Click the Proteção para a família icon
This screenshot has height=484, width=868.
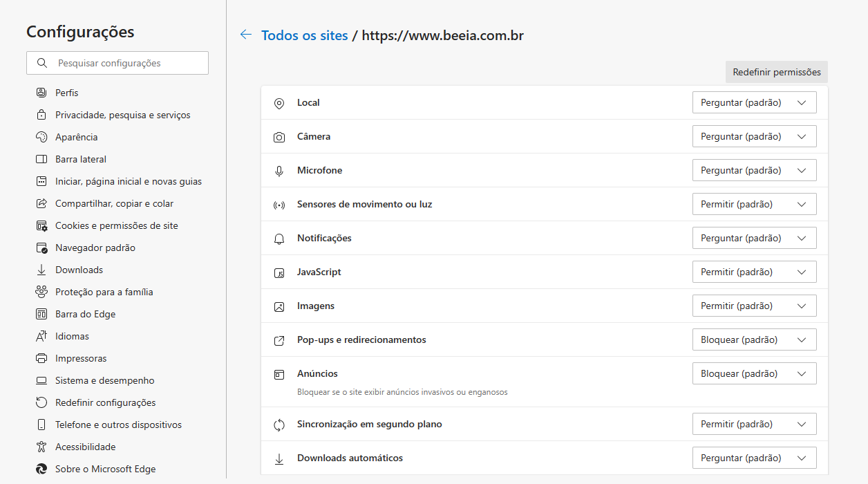click(41, 292)
